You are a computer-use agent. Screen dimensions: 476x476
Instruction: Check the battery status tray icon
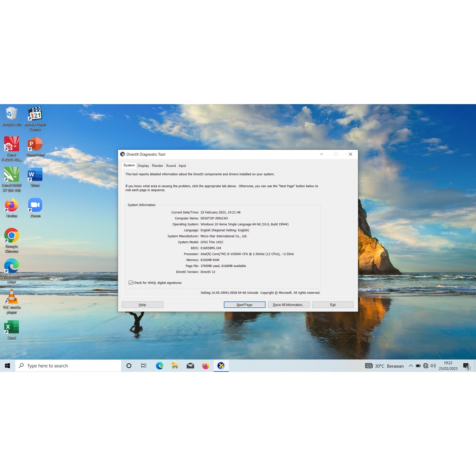pos(418,366)
